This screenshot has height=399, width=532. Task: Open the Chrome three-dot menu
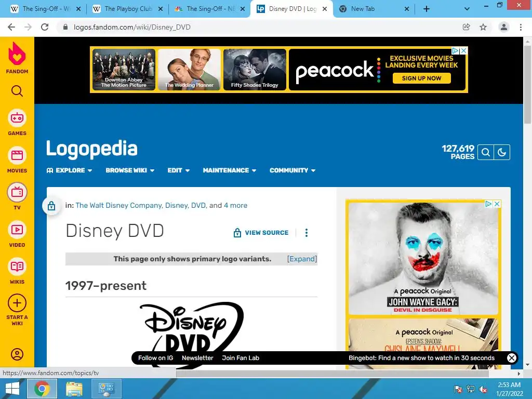point(521,27)
